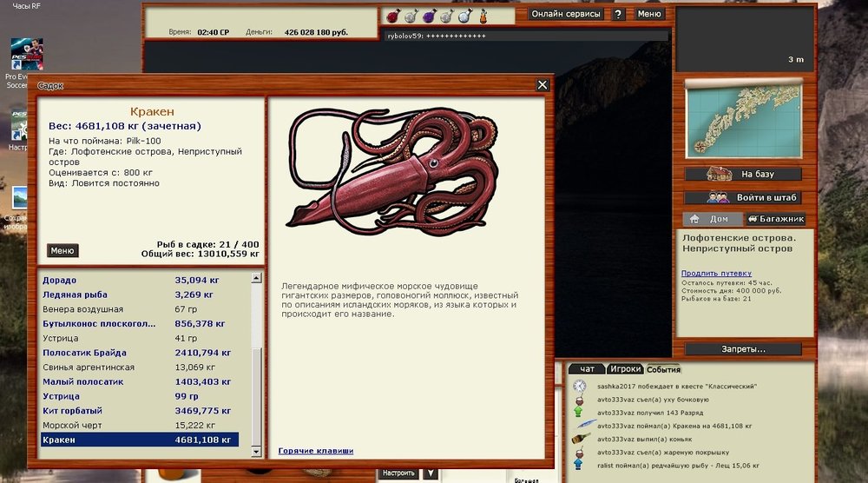Click the Онлайн сервисы button
The width and height of the screenshot is (868, 483).
point(566,14)
